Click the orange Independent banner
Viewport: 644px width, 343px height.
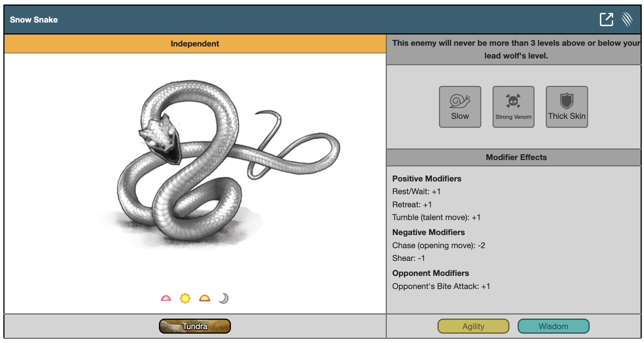pyautogui.click(x=195, y=43)
